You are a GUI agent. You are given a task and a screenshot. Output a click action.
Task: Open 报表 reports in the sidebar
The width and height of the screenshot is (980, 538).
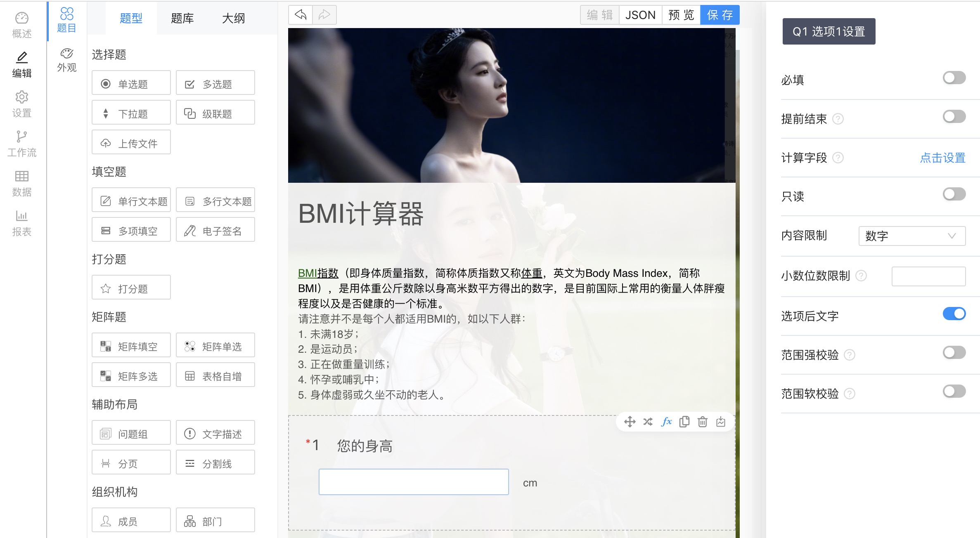tap(22, 223)
